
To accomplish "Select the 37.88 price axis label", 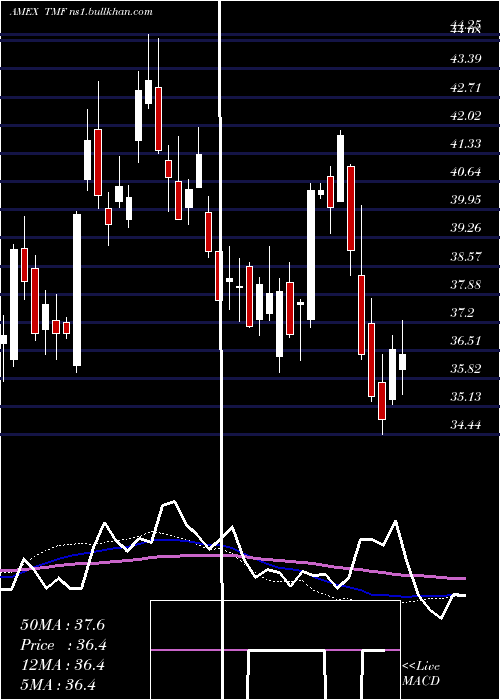I will tap(466, 284).
